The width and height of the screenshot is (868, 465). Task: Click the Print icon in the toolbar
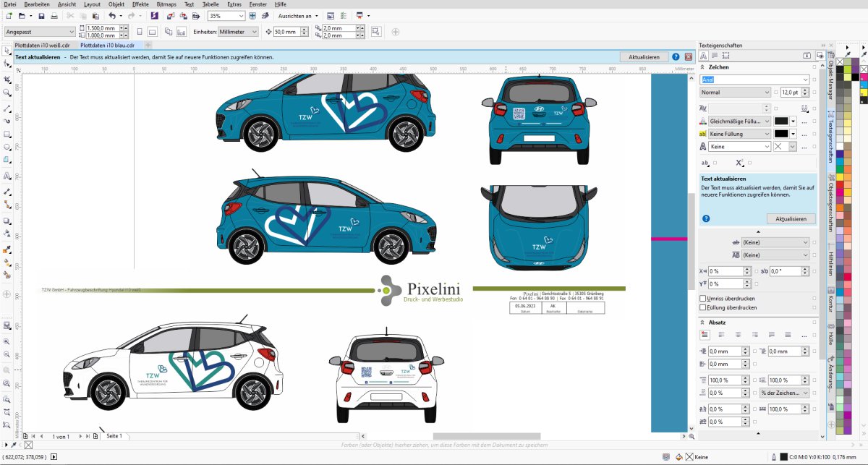[x=54, y=15]
